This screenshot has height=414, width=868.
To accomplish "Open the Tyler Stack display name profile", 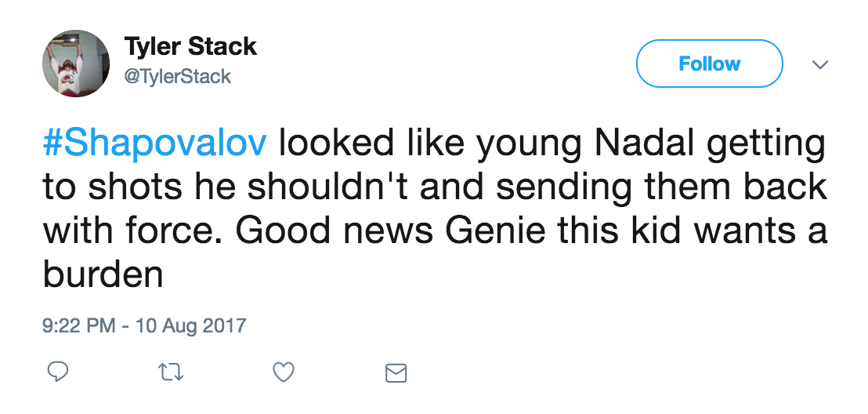I will coord(190,47).
